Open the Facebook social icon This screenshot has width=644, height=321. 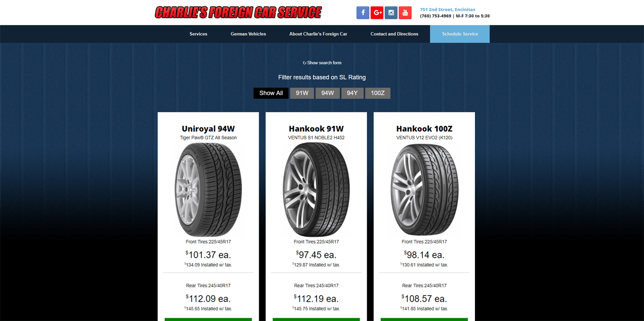[363, 12]
